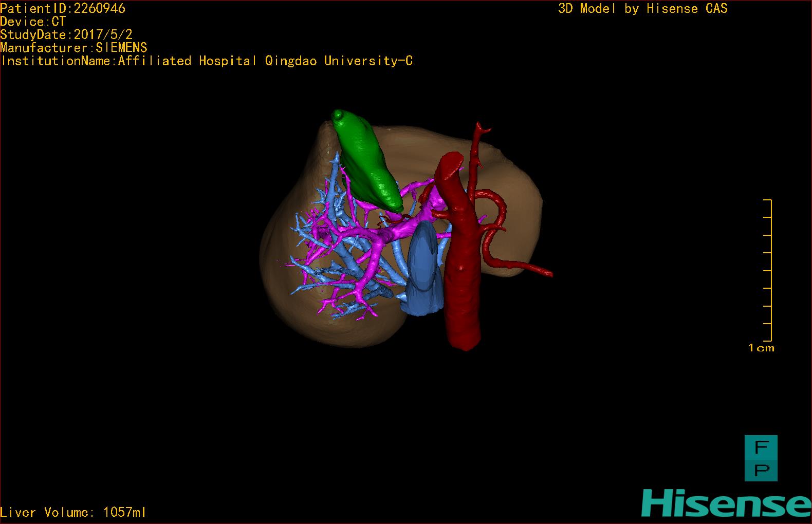Select the blue inferior vena cava

[x=424, y=270]
